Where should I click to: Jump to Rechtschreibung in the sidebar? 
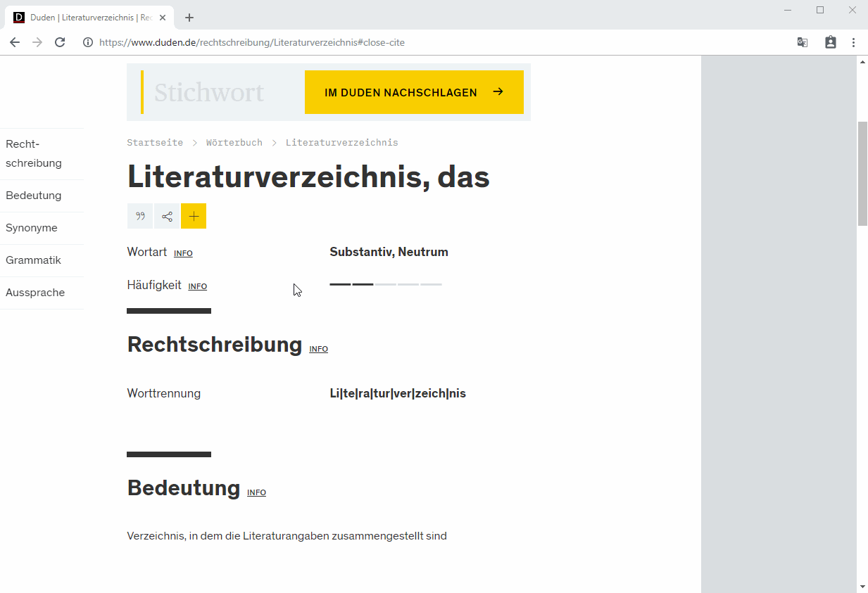pyautogui.click(x=34, y=153)
